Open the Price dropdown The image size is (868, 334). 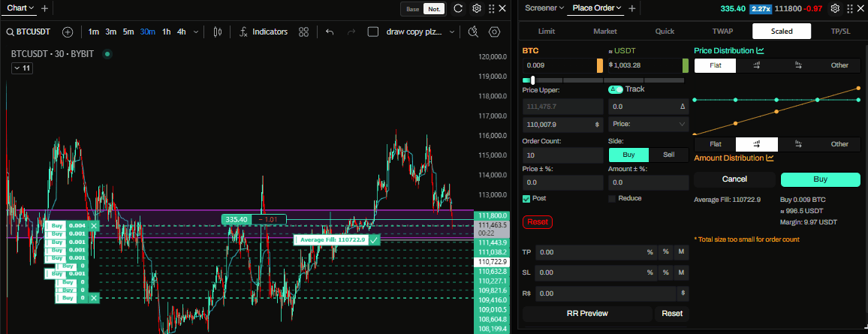tap(648, 124)
